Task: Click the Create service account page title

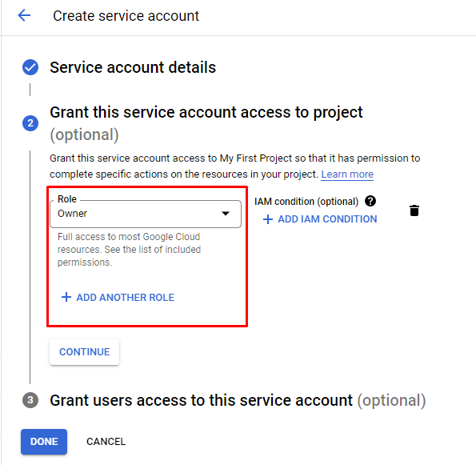Action: point(126,16)
